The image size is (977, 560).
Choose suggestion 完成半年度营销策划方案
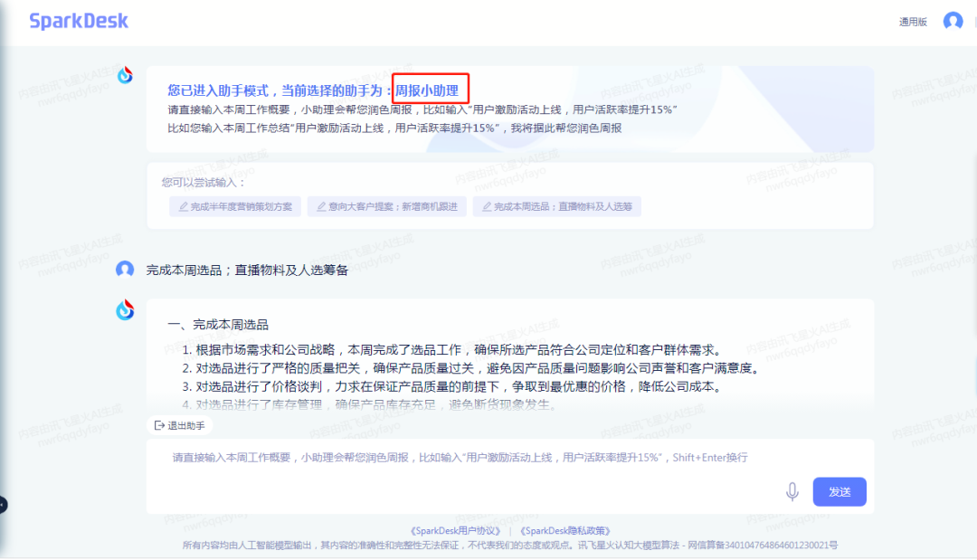[x=235, y=207]
